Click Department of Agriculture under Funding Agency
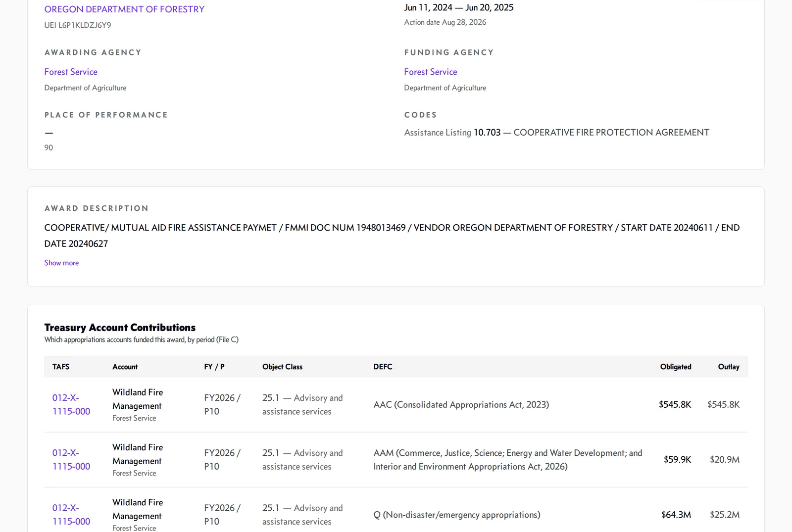The width and height of the screenshot is (792, 532). click(x=445, y=88)
